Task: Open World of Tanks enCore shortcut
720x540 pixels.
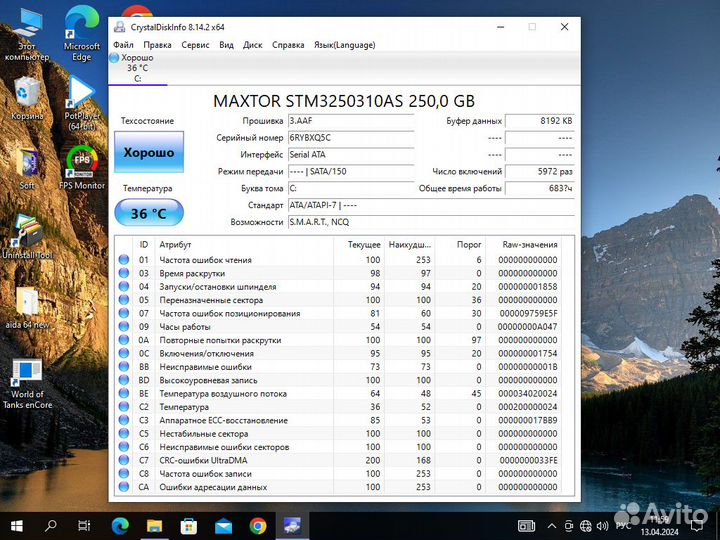Action: pos(27,383)
